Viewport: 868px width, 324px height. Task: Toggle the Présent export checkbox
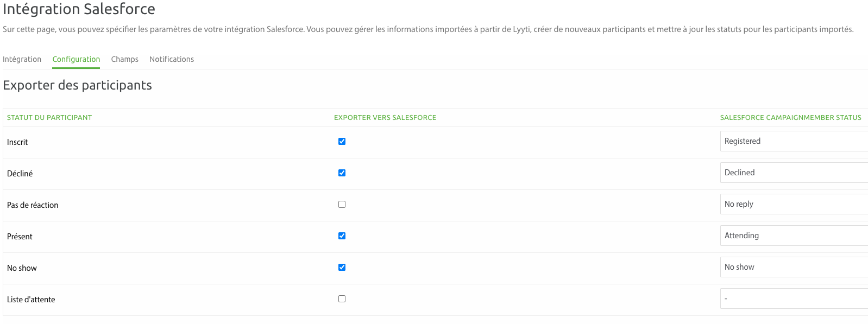pyautogui.click(x=342, y=236)
